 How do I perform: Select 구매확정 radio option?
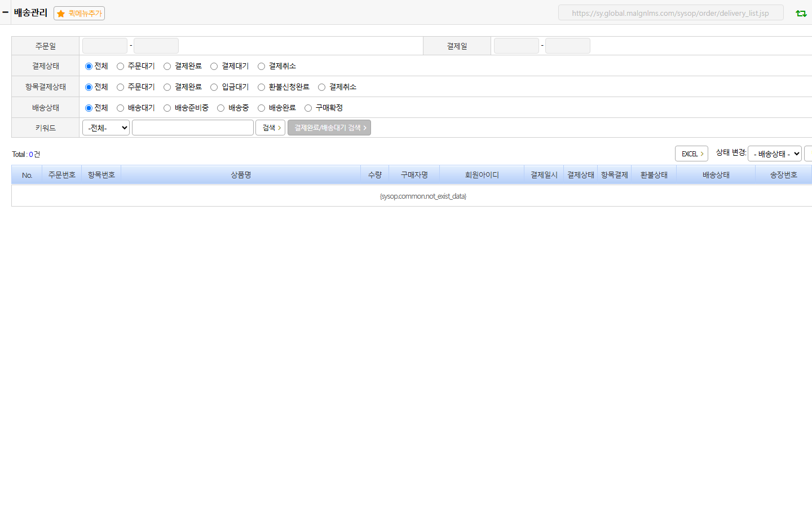308,108
